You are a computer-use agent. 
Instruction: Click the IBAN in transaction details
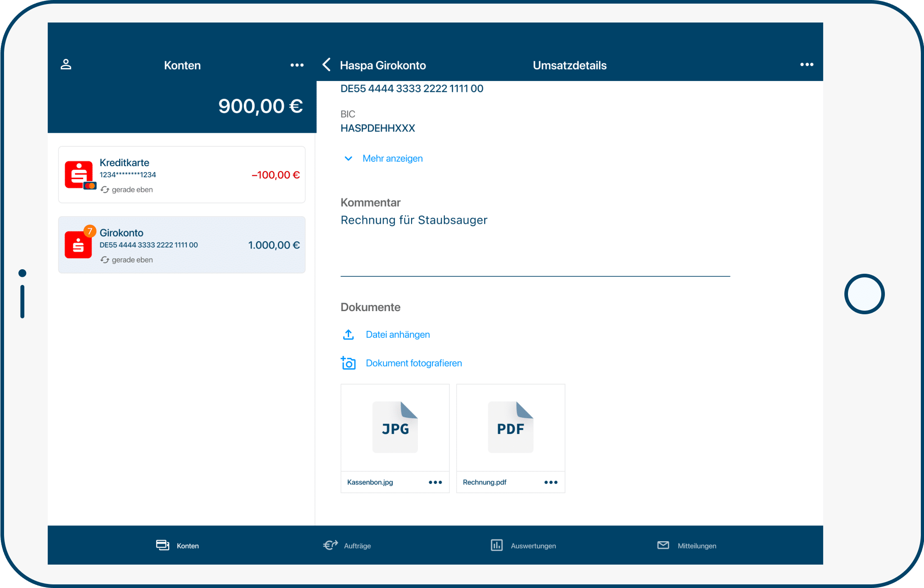pyautogui.click(x=412, y=89)
